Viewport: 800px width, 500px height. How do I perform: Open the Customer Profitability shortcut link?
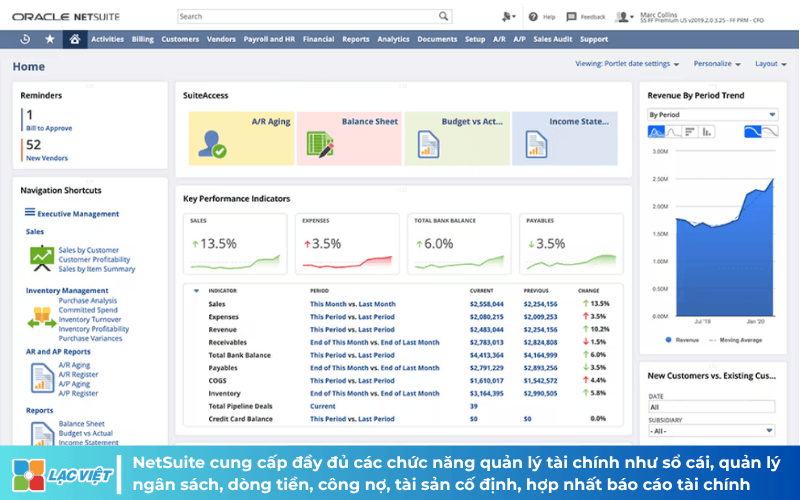coord(94,260)
